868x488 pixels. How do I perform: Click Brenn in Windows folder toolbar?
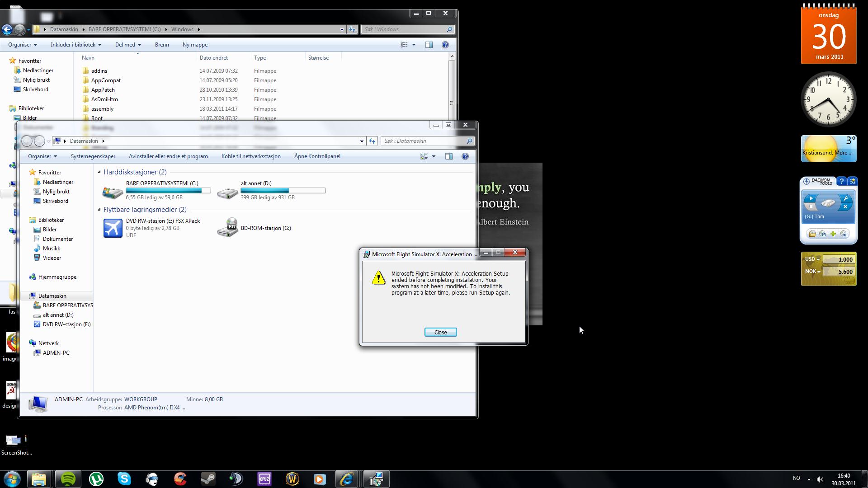click(162, 45)
